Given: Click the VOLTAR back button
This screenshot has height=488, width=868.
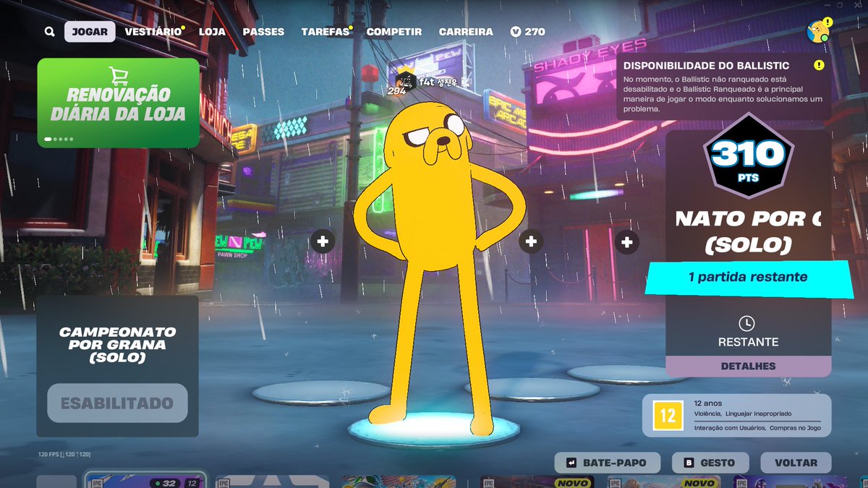Looking at the screenshot, I should [x=796, y=463].
